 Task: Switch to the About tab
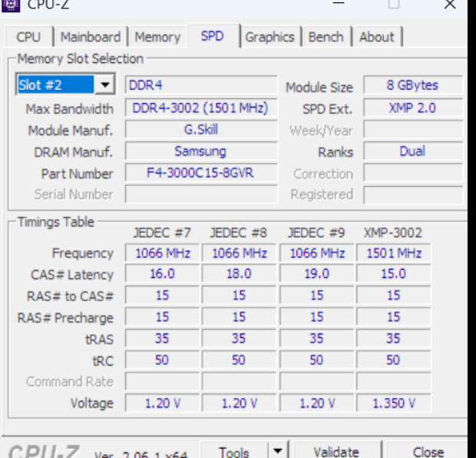click(377, 37)
